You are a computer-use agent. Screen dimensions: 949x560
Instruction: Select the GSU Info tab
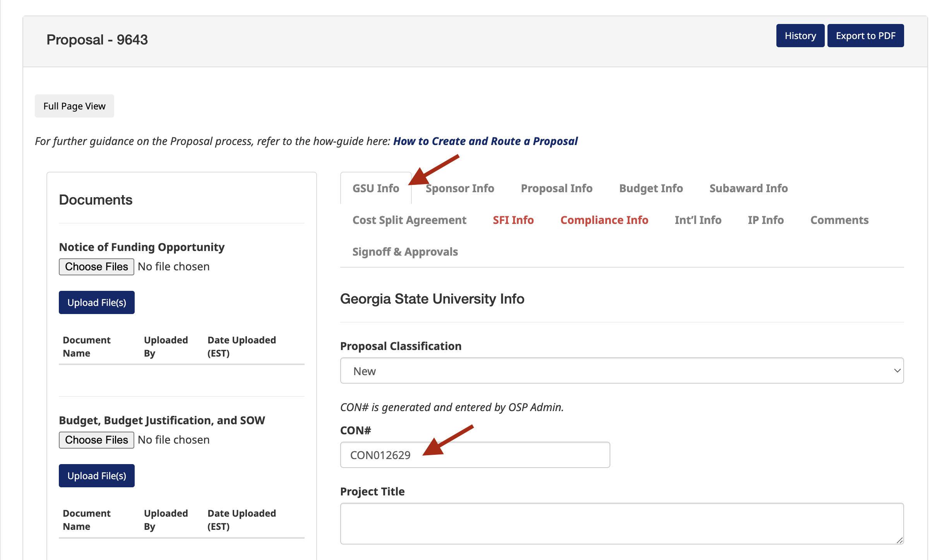(x=375, y=188)
